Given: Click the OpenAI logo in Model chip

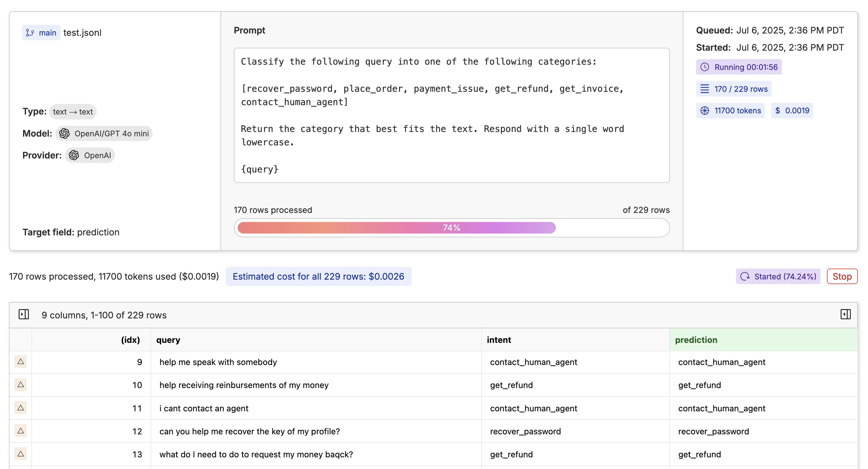Looking at the screenshot, I should pos(64,133).
